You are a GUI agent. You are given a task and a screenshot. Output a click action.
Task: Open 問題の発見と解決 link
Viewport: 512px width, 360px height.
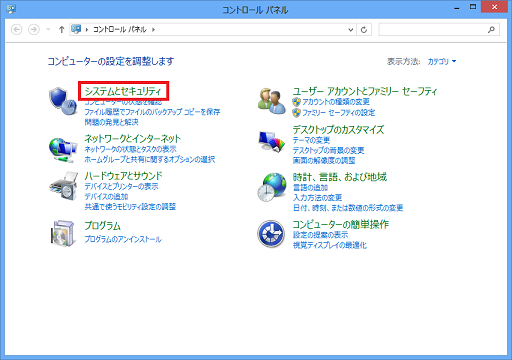coord(111,122)
